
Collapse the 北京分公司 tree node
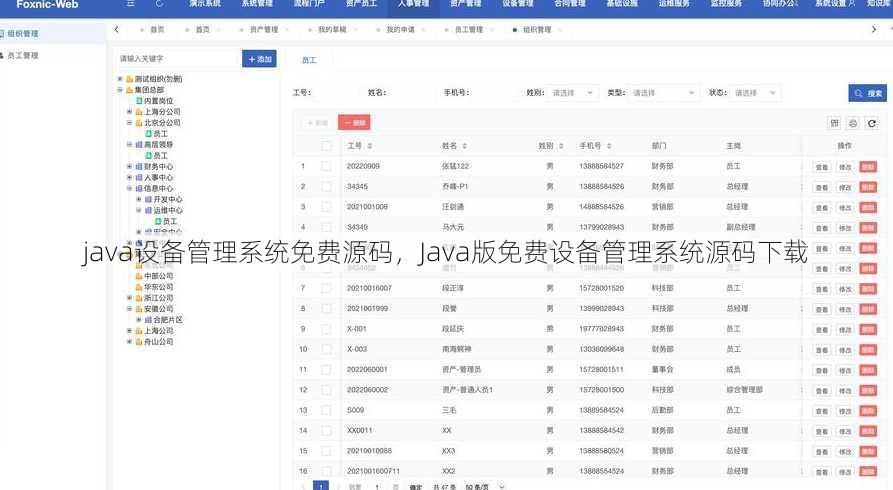(x=129, y=123)
